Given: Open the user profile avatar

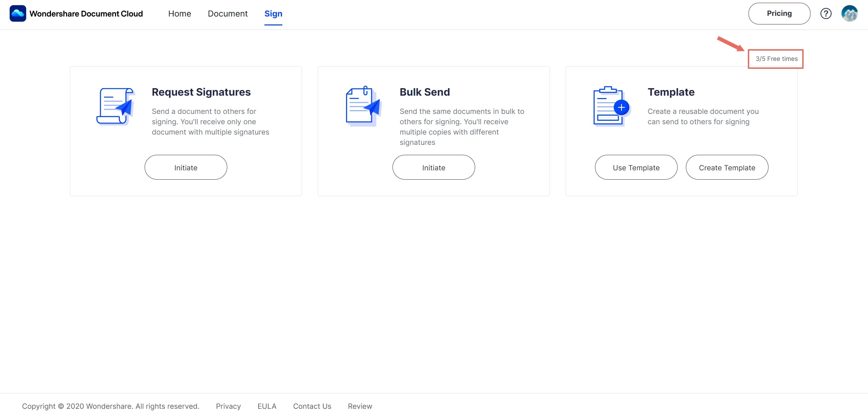Looking at the screenshot, I should point(849,13).
